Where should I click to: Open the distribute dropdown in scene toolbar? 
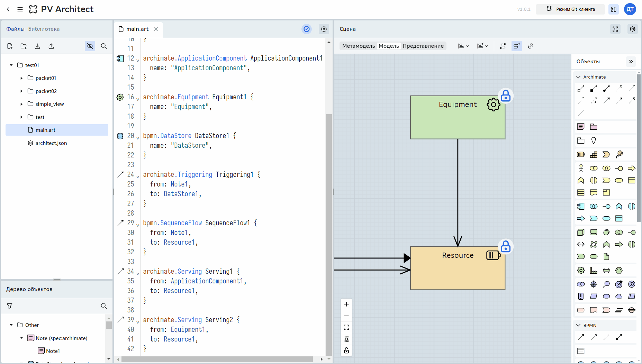coord(482,46)
